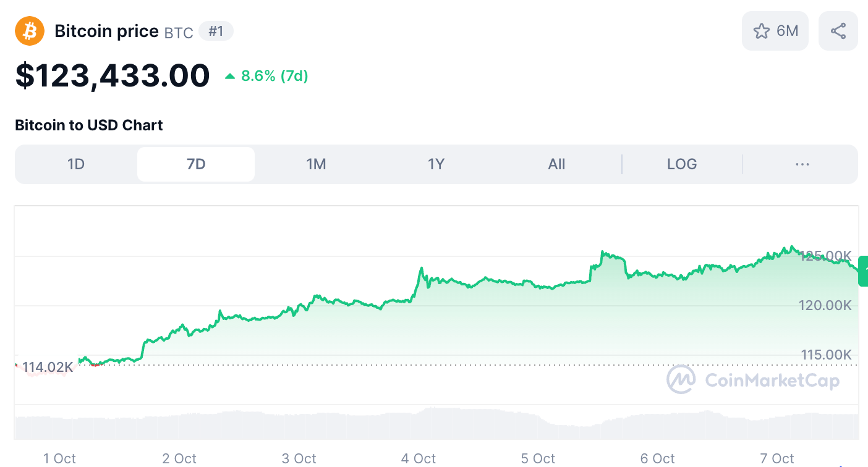Click the Bitcoin coin logo icon

pos(29,30)
